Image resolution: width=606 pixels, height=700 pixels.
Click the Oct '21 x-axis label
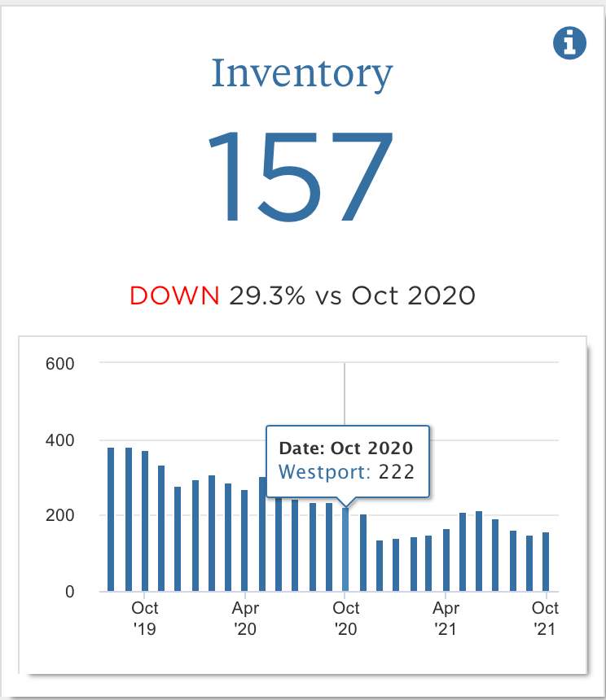(546, 617)
